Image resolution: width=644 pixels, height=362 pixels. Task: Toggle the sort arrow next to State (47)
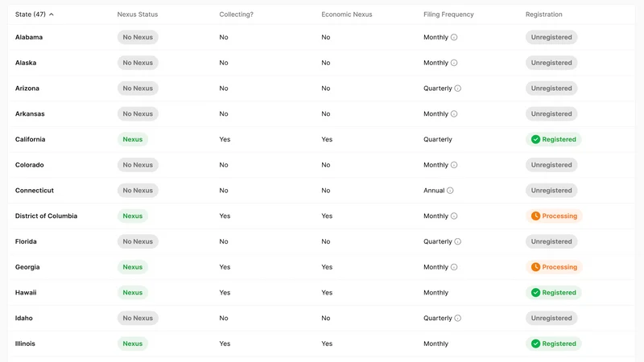[52, 14]
